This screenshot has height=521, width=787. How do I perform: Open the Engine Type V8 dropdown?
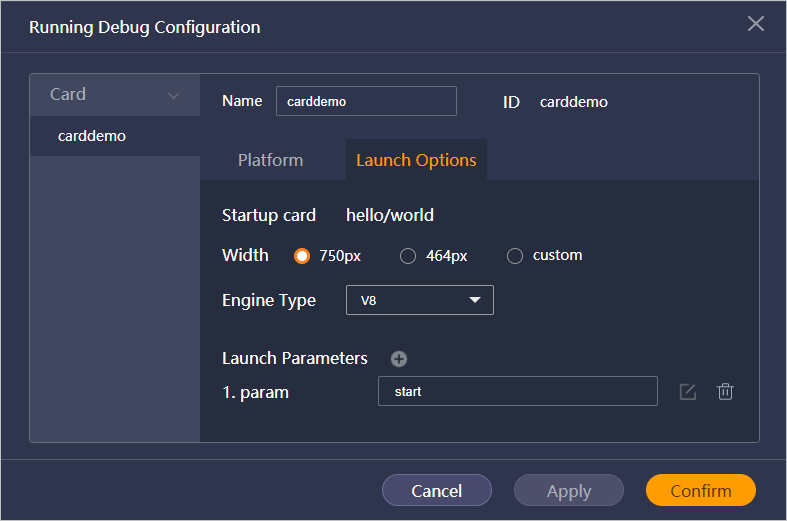[420, 300]
